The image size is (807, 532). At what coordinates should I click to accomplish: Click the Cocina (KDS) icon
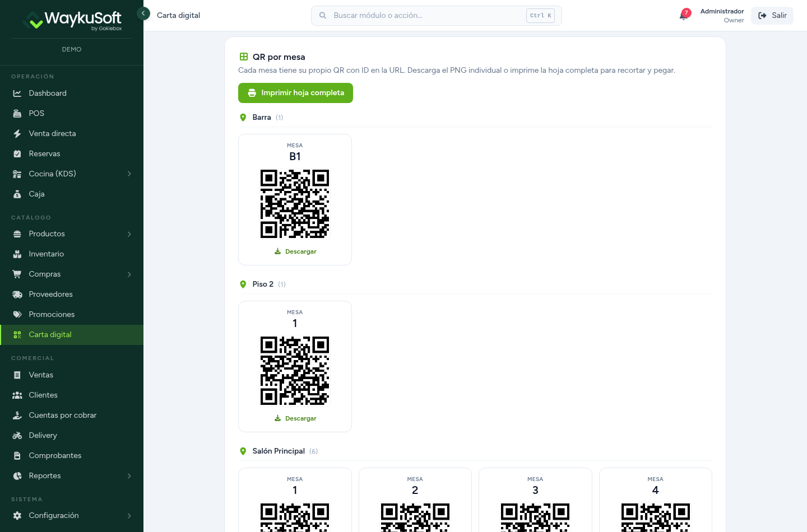pyautogui.click(x=17, y=174)
